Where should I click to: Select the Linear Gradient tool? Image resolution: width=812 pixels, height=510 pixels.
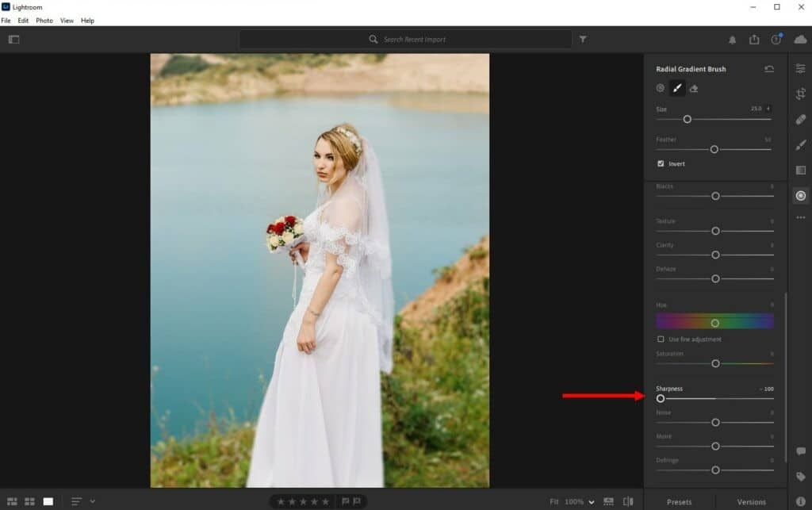800,170
